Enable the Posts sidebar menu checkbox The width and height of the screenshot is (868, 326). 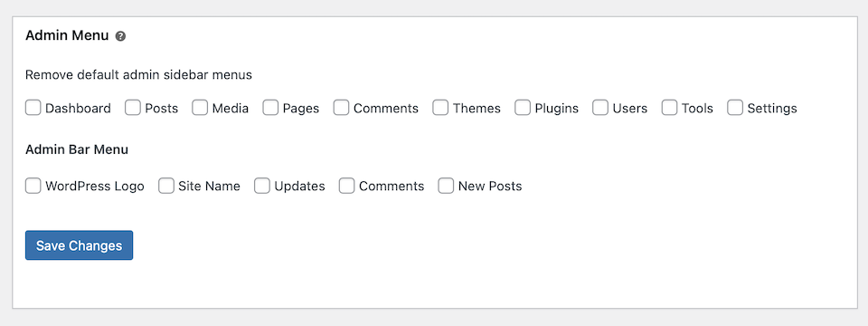click(x=133, y=108)
